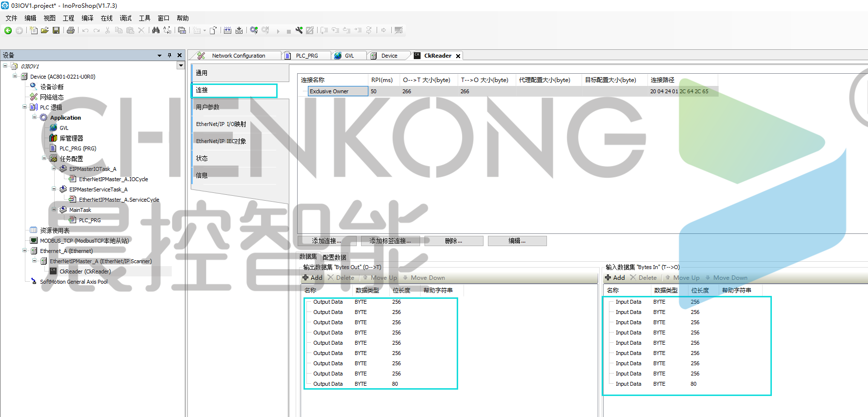Click the green Back navigation arrow
The image size is (868, 417).
click(x=8, y=30)
